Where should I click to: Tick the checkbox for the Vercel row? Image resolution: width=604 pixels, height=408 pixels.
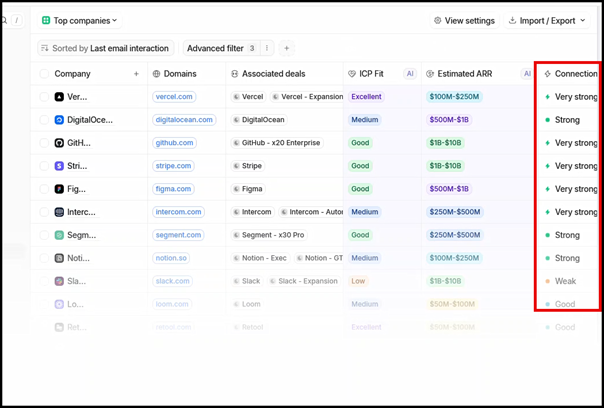pyautogui.click(x=44, y=97)
